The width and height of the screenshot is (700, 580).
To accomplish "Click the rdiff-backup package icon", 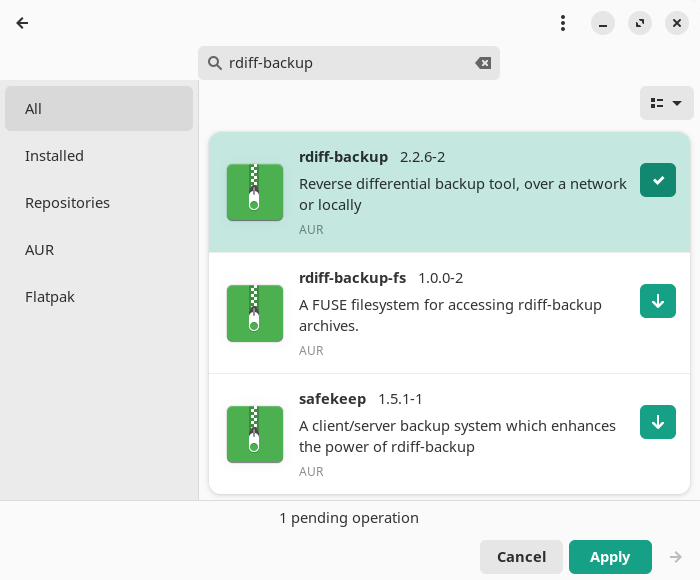I will 255,192.
